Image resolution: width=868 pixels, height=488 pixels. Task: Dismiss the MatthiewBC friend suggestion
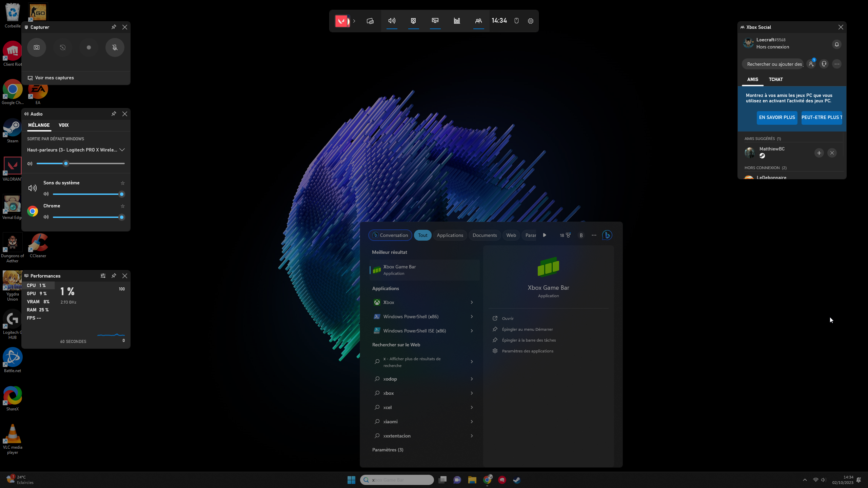pyautogui.click(x=832, y=153)
